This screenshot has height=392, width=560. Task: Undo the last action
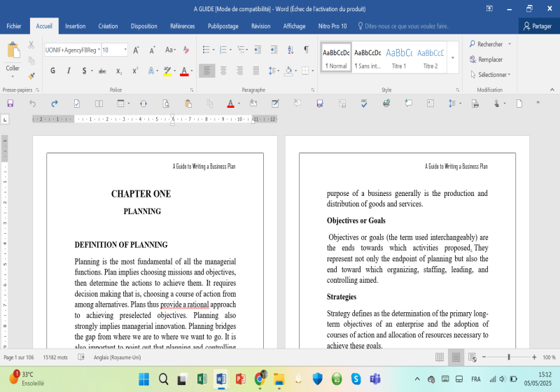[32, 104]
